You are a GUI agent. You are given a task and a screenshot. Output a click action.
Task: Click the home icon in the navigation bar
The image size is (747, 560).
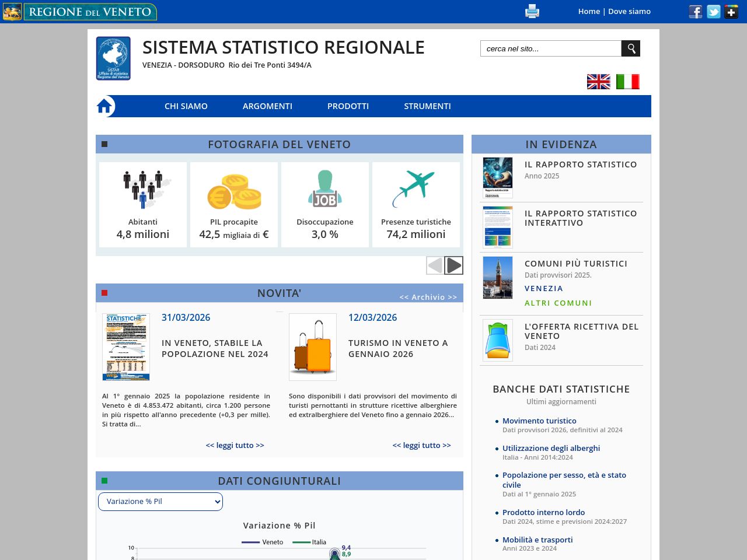[105, 106]
